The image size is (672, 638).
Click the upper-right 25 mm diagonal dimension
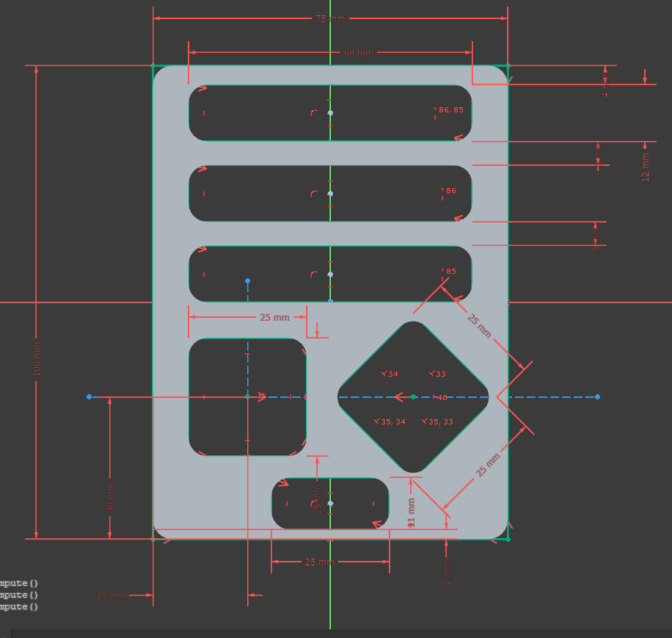point(479,325)
